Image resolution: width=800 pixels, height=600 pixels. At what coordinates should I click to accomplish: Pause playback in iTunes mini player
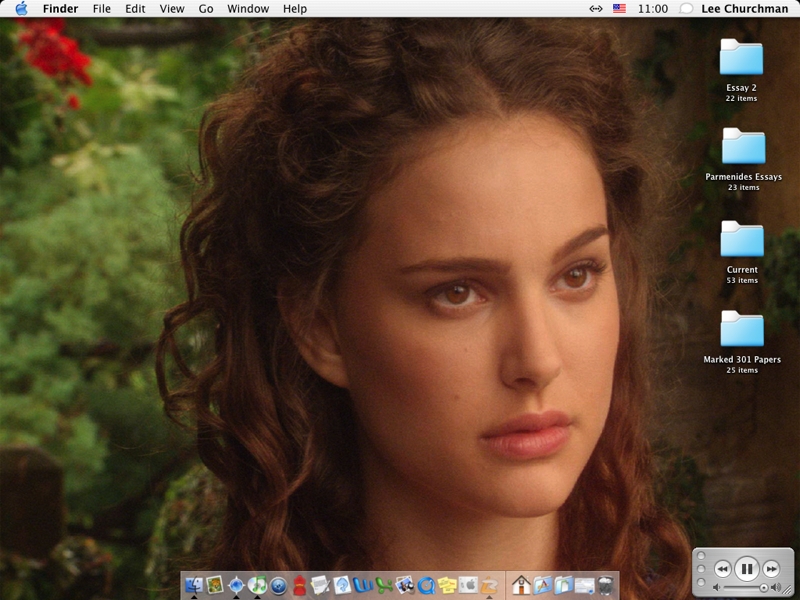point(747,568)
